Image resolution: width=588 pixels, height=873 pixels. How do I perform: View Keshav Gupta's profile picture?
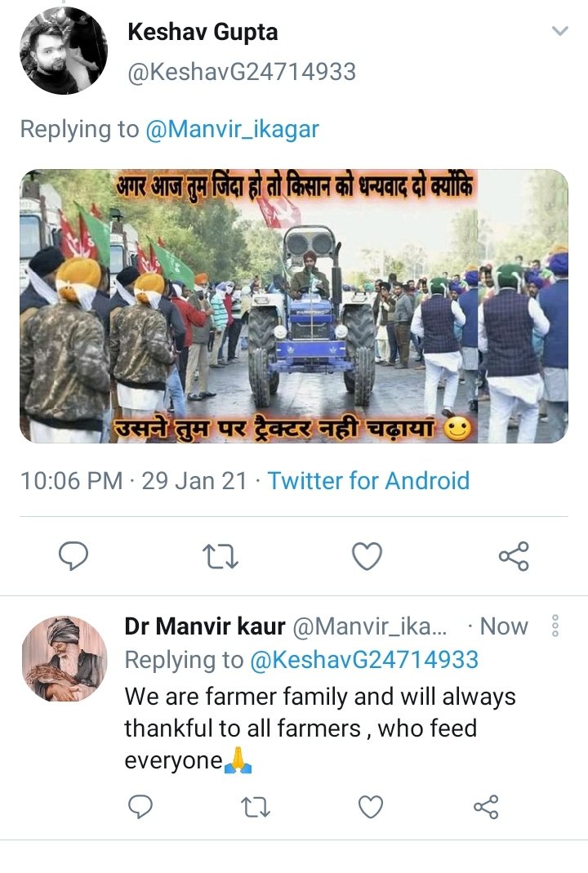point(64,51)
